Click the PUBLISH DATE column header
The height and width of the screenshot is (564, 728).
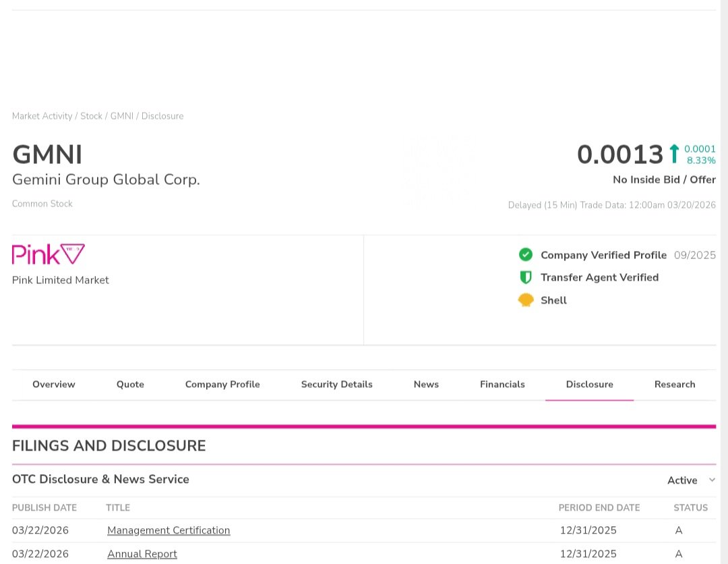44,508
